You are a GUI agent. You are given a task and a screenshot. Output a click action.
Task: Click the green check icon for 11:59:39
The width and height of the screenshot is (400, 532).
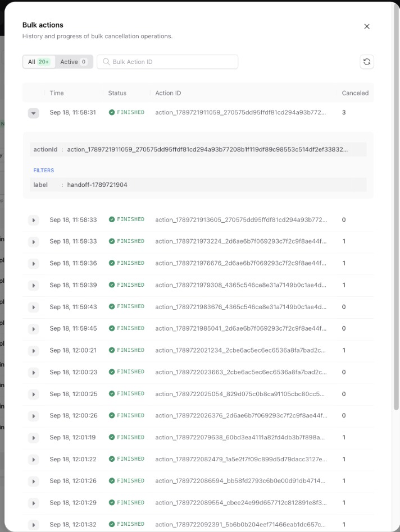point(112,285)
